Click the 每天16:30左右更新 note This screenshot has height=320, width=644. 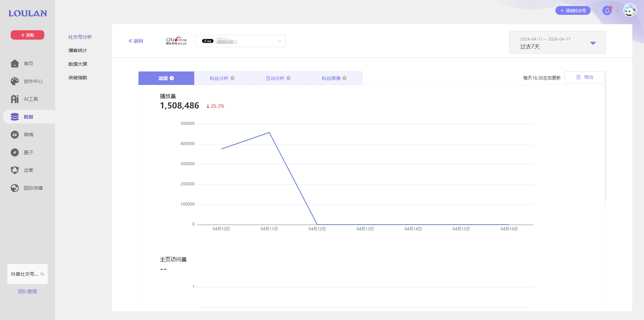[542, 78]
